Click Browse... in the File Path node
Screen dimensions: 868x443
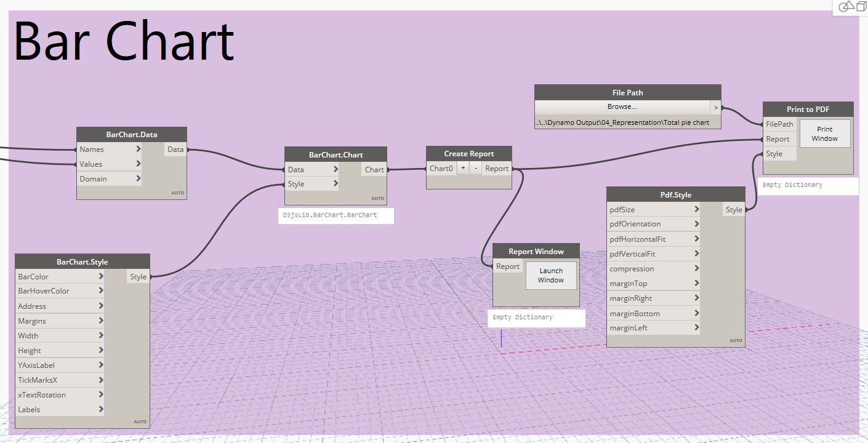(622, 107)
